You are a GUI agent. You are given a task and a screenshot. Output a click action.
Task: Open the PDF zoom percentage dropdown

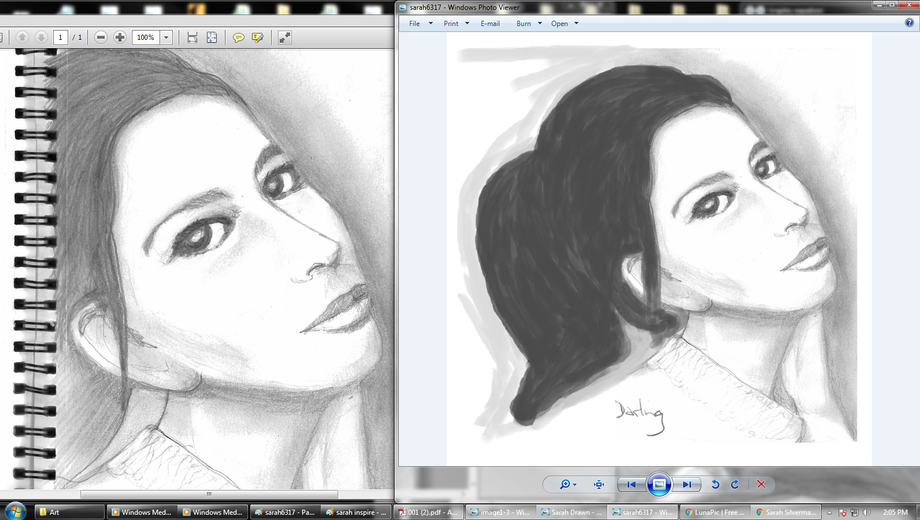click(x=166, y=37)
